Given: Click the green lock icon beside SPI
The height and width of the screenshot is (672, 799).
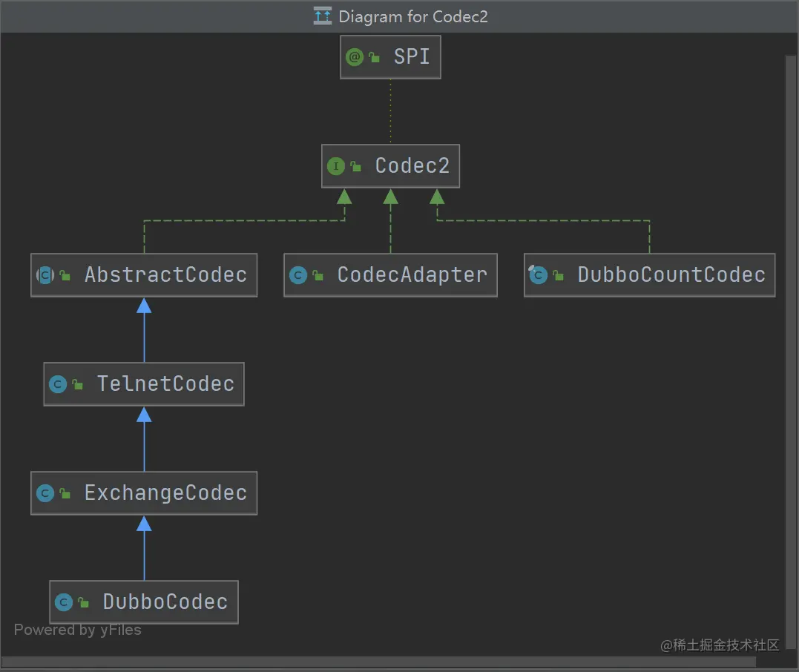Looking at the screenshot, I should (375, 58).
